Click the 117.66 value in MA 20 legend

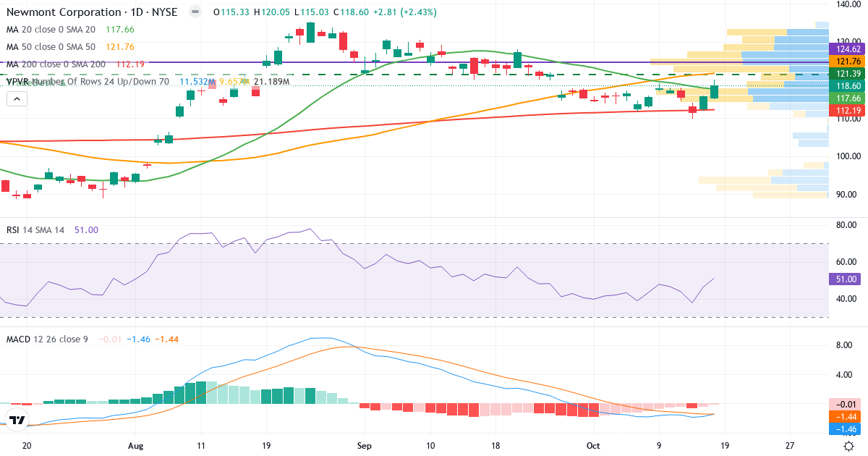click(x=119, y=30)
